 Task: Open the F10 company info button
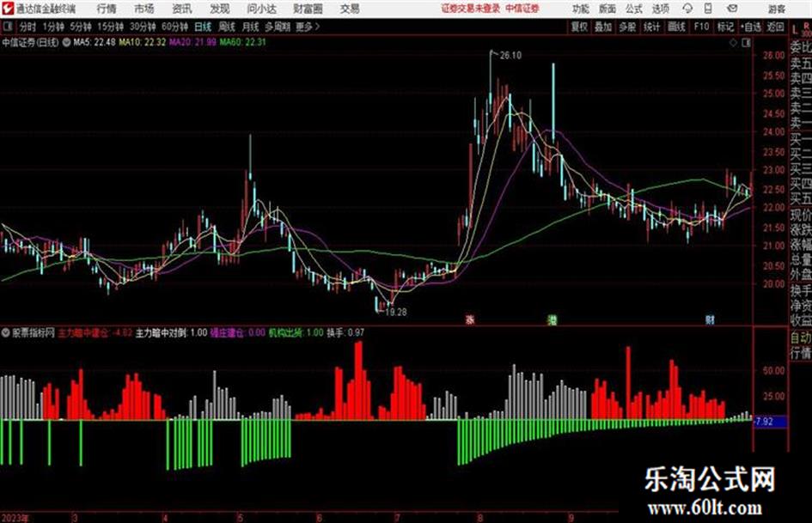(x=701, y=27)
